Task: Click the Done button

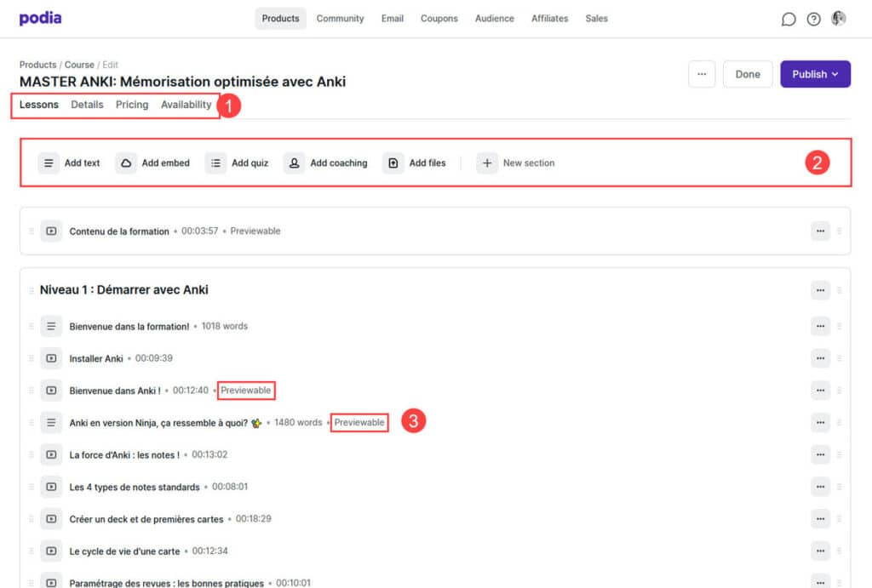Action: pos(748,74)
